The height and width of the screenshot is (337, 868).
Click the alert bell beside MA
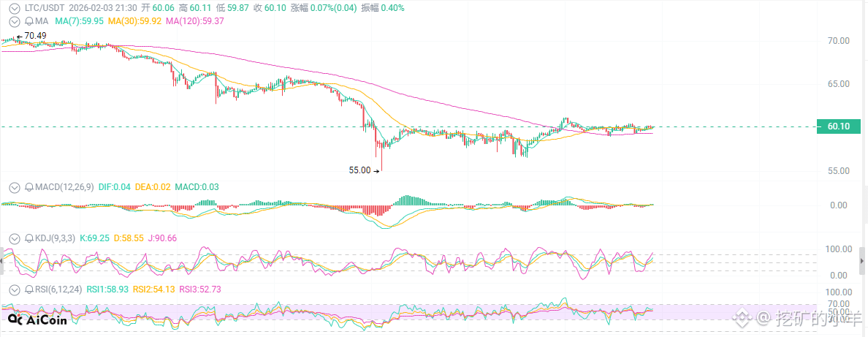pos(28,22)
